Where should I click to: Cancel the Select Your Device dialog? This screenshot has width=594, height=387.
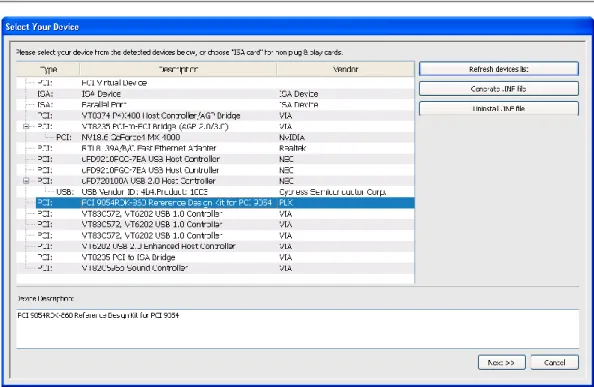click(x=555, y=362)
